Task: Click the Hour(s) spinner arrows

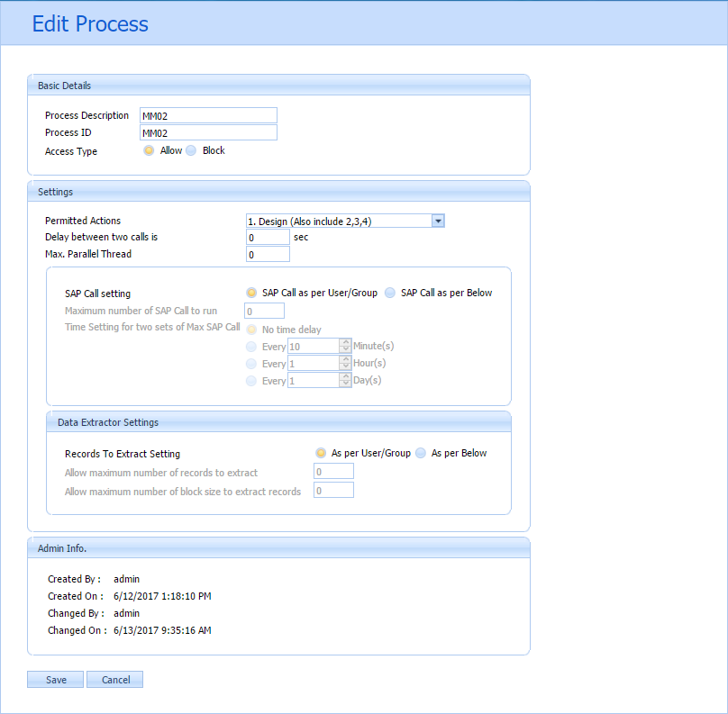Action: click(345, 363)
